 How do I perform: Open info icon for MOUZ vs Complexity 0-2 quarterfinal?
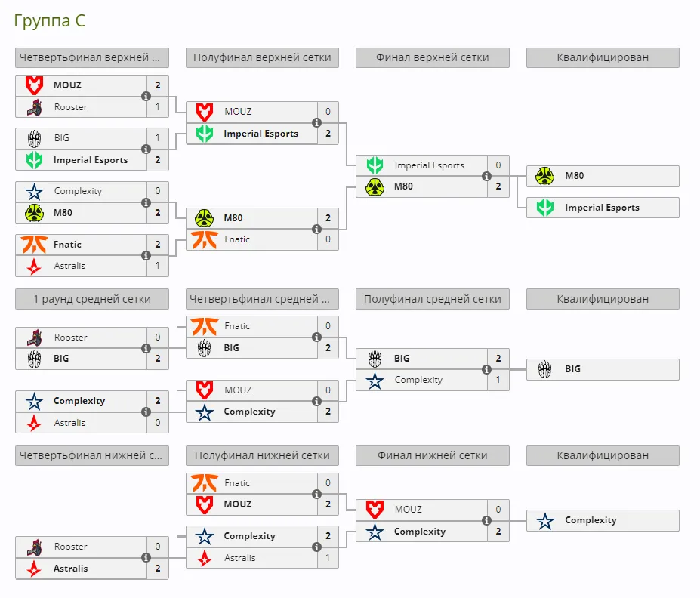(316, 401)
